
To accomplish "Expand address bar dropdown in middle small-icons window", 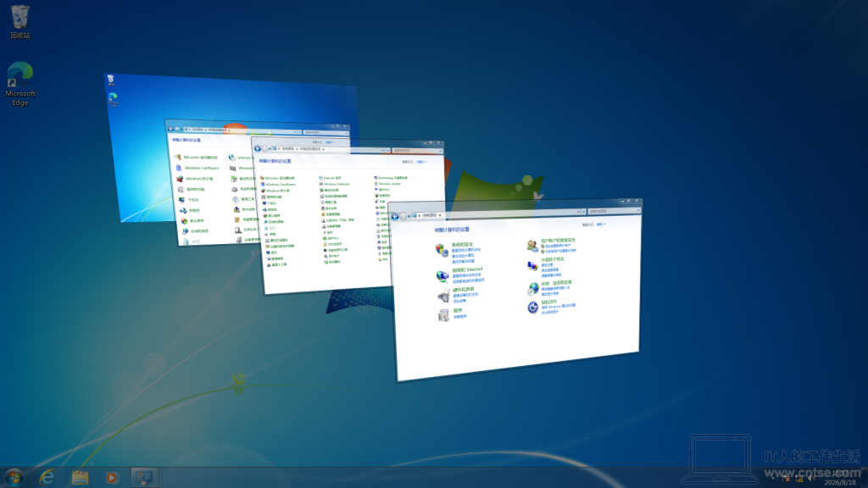I will 382,151.
